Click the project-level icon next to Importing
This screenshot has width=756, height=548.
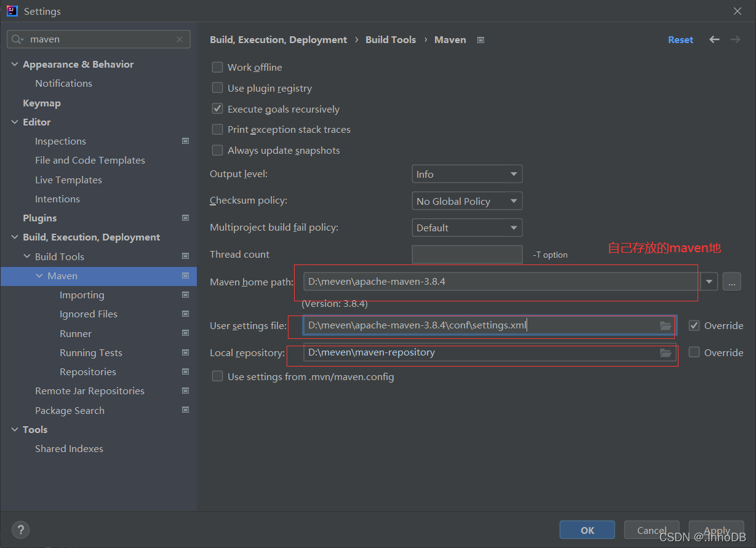(x=186, y=295)
